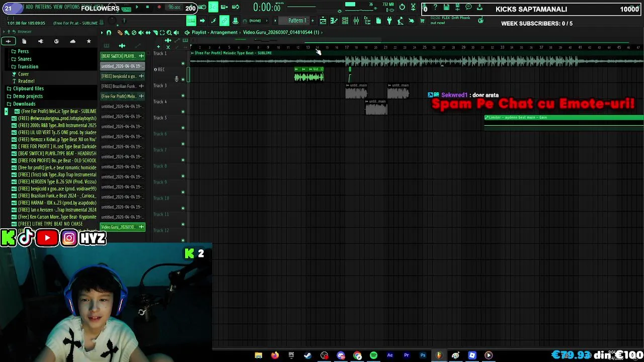The height and width of the screenshot is (362, 644).
Task: Select '[FREE] Brazilian Funk..' picker clip
Action: pyautogui.click(x=123, y=86)
